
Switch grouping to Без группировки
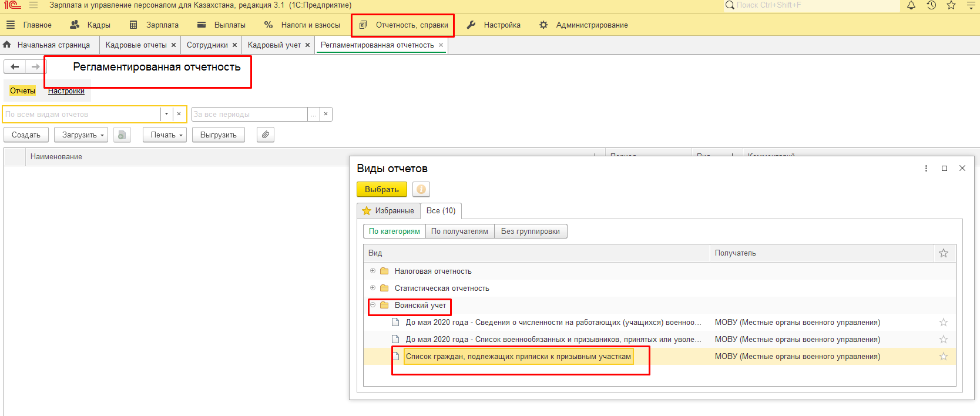point(530,232)
